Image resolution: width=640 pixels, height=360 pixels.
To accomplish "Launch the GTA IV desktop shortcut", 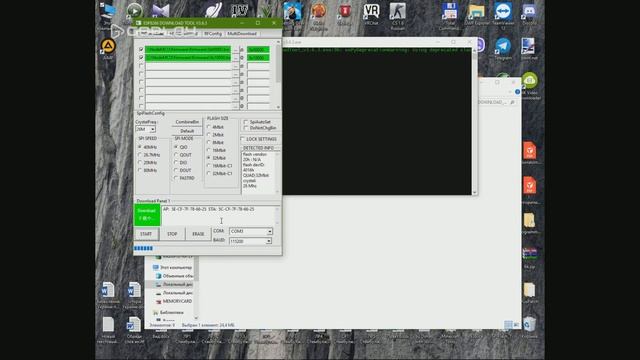I will tap(239, 10).
